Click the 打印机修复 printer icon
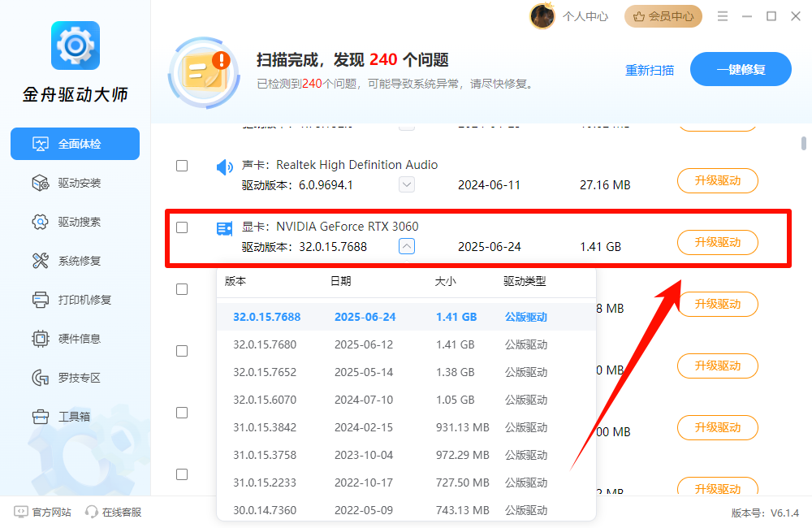 pyautogui.click(x=41, y=300)
